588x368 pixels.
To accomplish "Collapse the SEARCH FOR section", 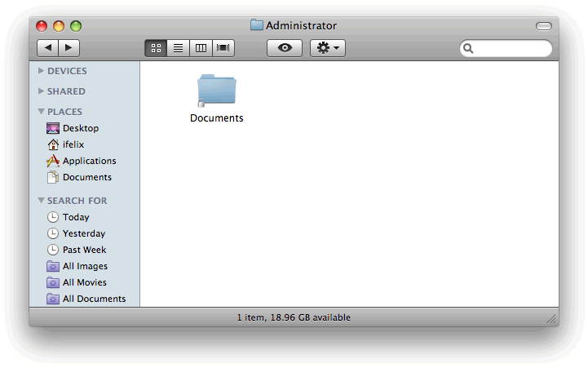I will (41, 201).
